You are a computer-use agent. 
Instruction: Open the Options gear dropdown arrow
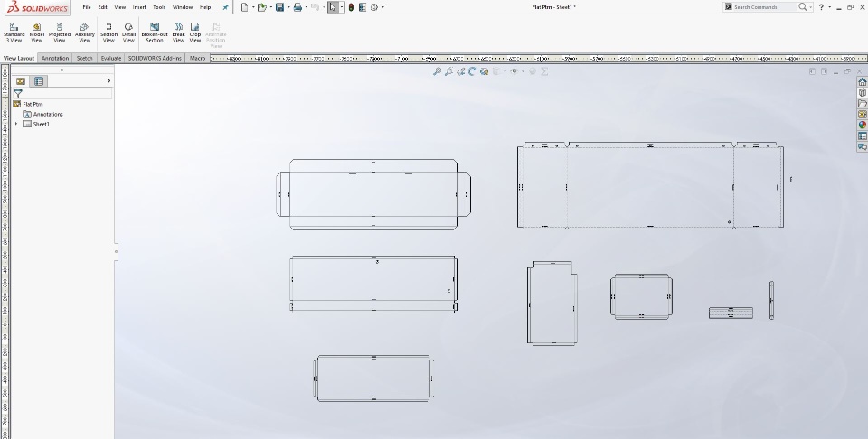click(382, 8)
